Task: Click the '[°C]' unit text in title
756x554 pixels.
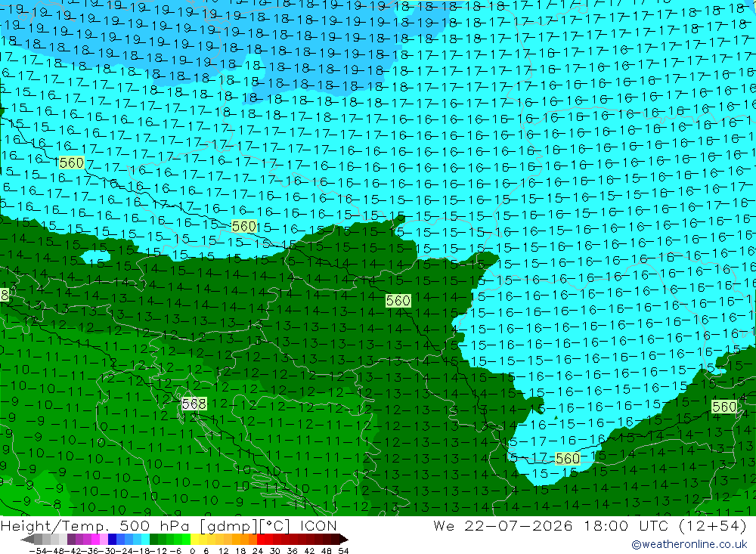Action: click(x=275, y=525)
